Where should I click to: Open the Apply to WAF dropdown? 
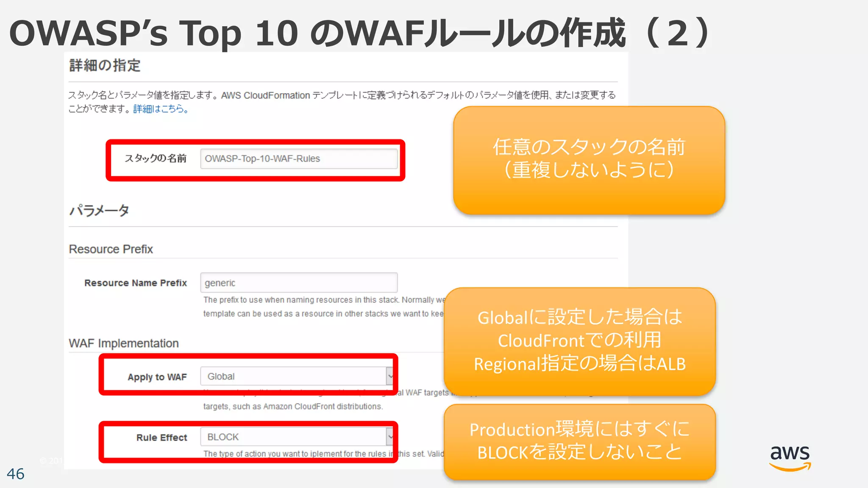[296, 376]
